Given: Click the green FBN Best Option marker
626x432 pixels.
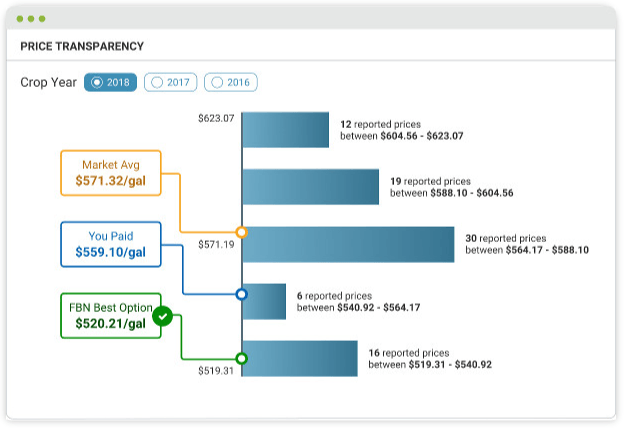Looking at the screenshot, I should (x=241, y=359).
